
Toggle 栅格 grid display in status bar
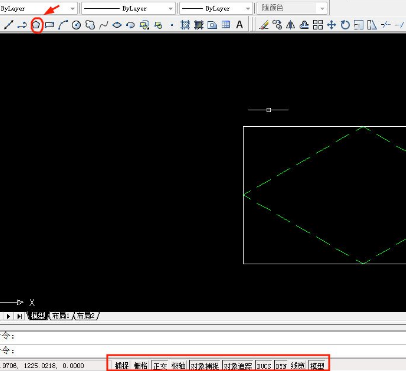[141, 366]
